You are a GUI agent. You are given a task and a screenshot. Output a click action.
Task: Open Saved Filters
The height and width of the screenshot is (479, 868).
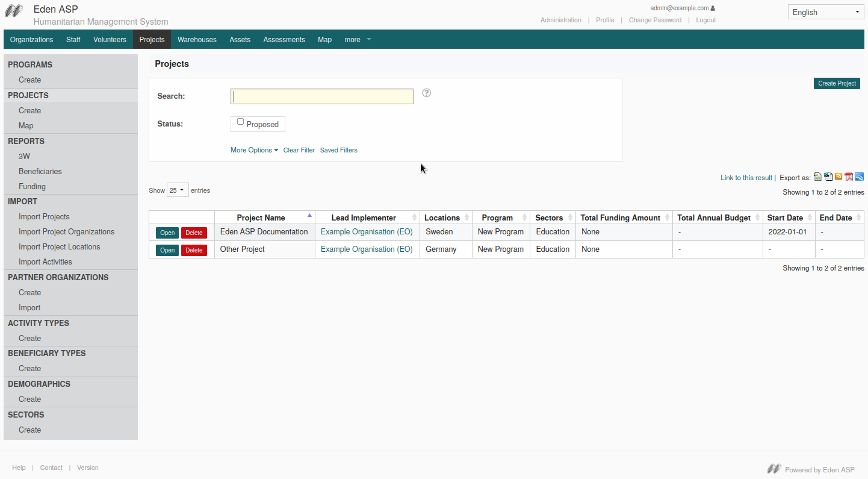[x=338, y=150]
